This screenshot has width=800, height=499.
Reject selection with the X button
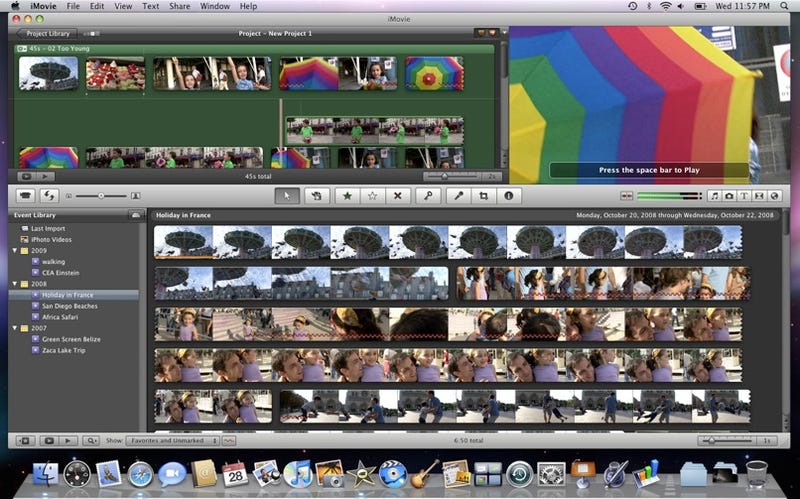397,196
